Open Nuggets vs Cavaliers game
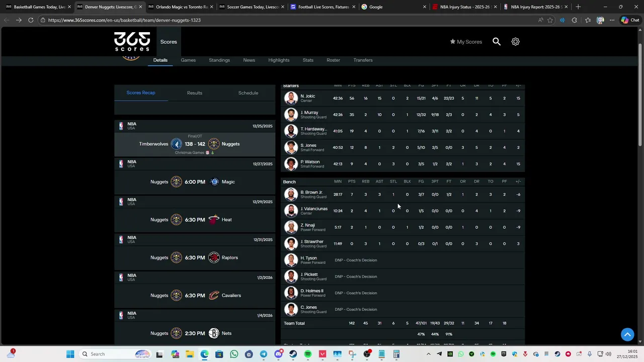 point(195,295)
